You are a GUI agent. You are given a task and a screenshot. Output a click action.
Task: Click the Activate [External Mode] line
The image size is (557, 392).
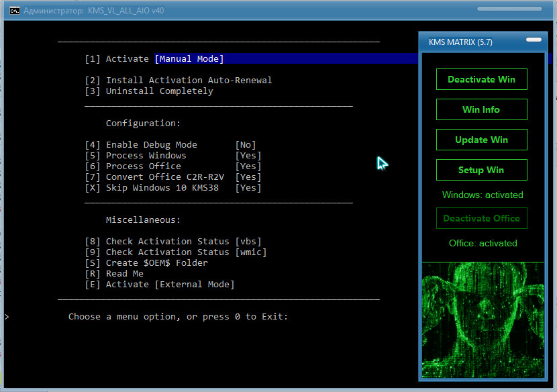coord(160,285)
